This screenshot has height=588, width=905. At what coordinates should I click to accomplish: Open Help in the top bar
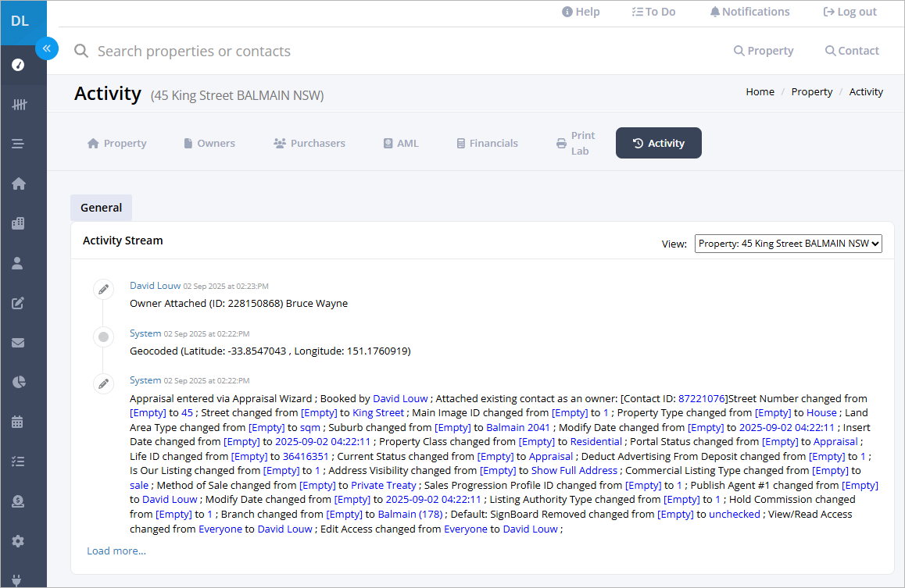pyautogui.click(x=581, y=12)
